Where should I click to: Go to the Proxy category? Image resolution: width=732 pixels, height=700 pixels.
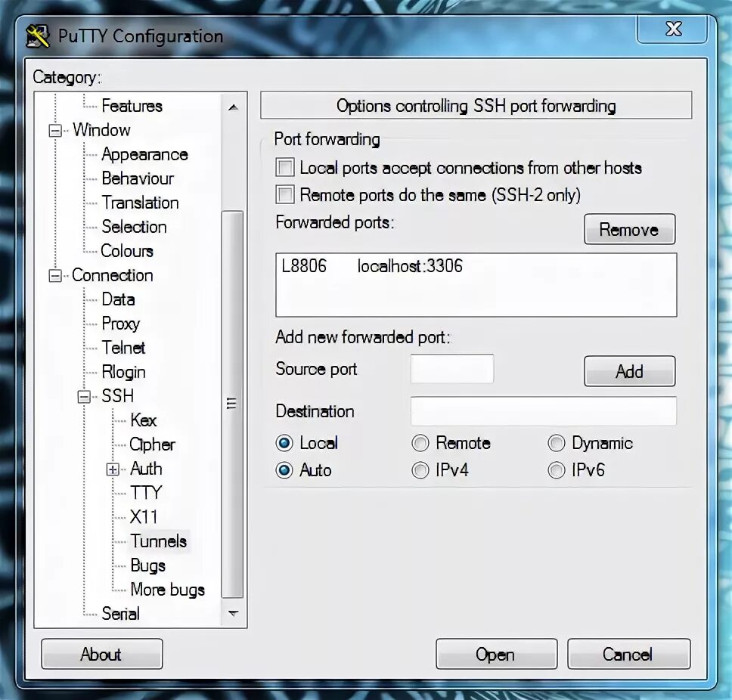[120, 324]
